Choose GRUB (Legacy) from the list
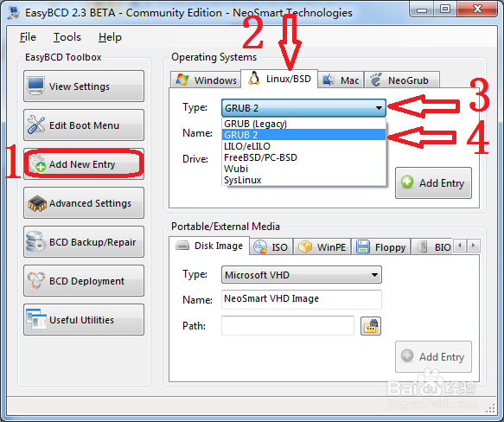The width and height of the screenshot is (504, 422). [303, 124]
